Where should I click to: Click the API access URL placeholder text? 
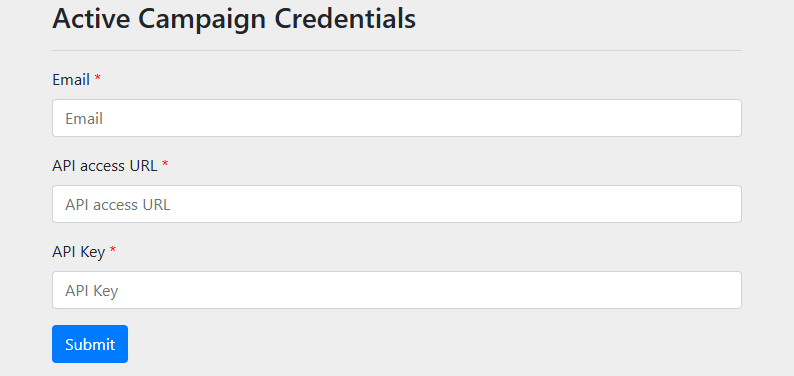point(118,205)
